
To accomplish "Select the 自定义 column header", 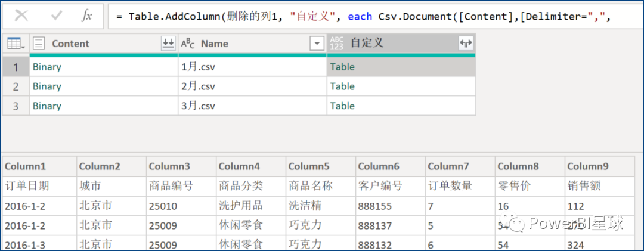I will [401, 43].
